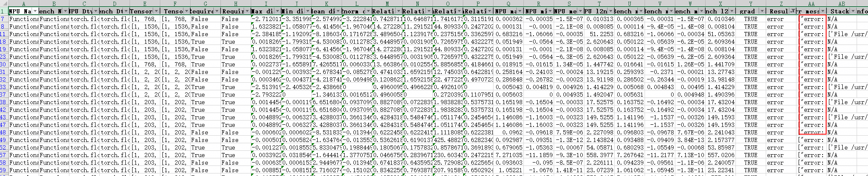Open the filter dropdown in column M header
The height and width of the screenshot is (176, 868).
pyautogui.click(x=398, y=11)
